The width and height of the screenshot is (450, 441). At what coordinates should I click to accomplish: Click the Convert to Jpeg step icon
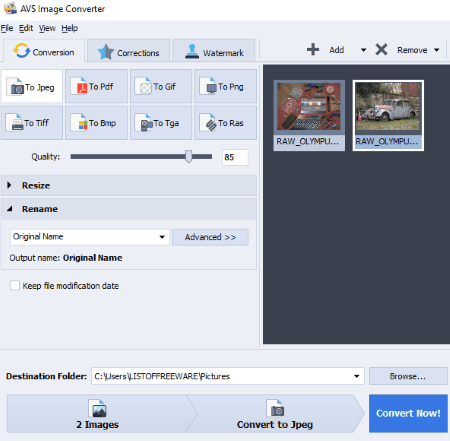click(275, 408)
